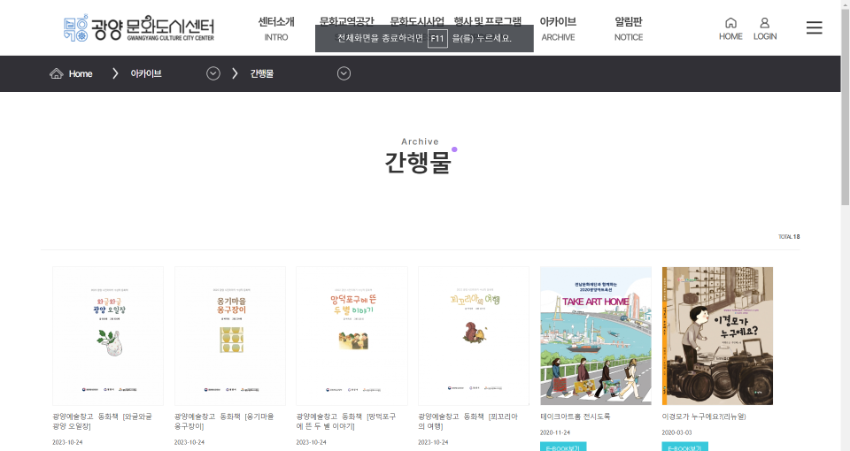Open the 옹기마을 옹구장이 book cover
This screenshot has height=451, width=850.
point(230,335)
